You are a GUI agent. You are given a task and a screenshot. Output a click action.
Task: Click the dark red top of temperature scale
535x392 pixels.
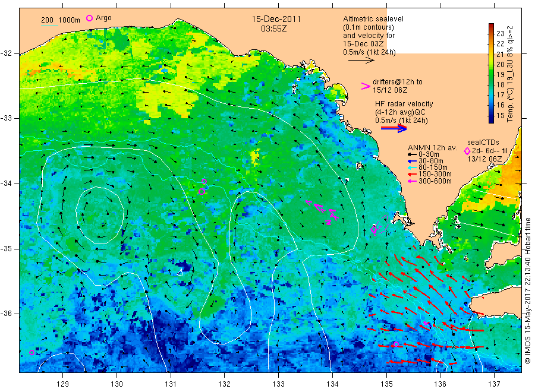tap(491, 26)
